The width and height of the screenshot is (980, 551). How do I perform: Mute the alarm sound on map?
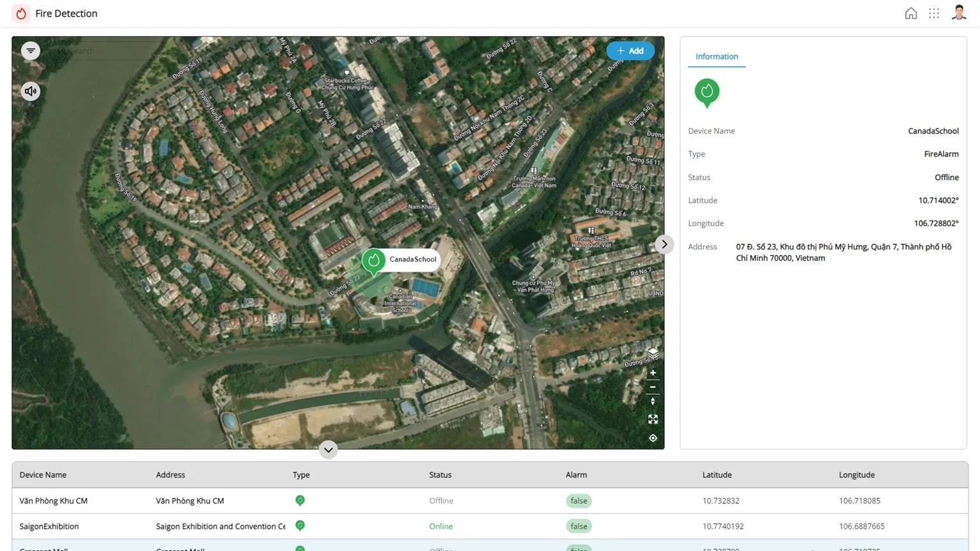[31, 91]
